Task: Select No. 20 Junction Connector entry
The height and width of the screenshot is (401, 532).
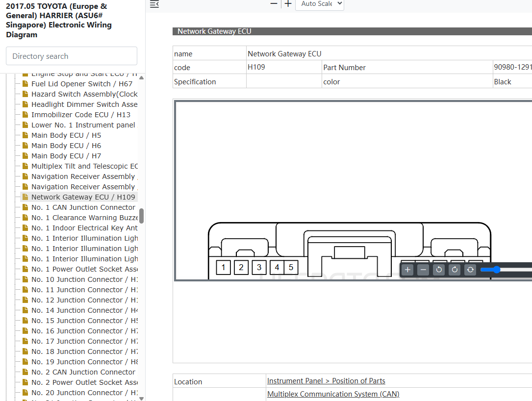Action: tap(84, 393)
